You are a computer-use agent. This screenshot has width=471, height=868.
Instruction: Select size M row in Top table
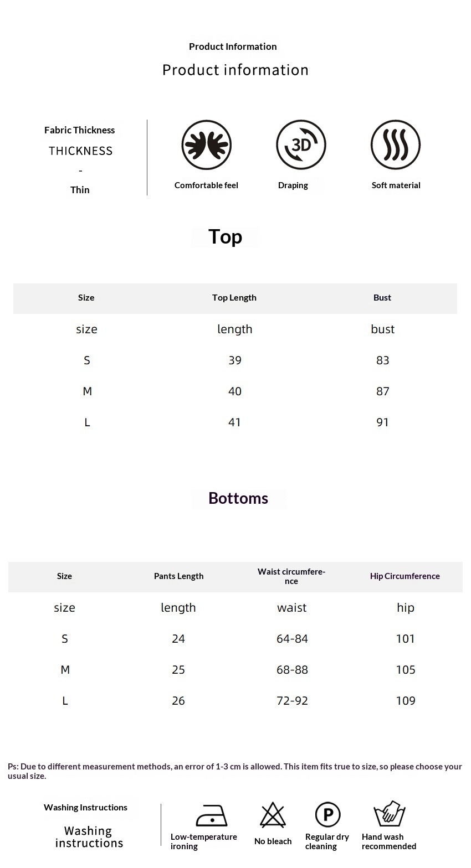87,391
